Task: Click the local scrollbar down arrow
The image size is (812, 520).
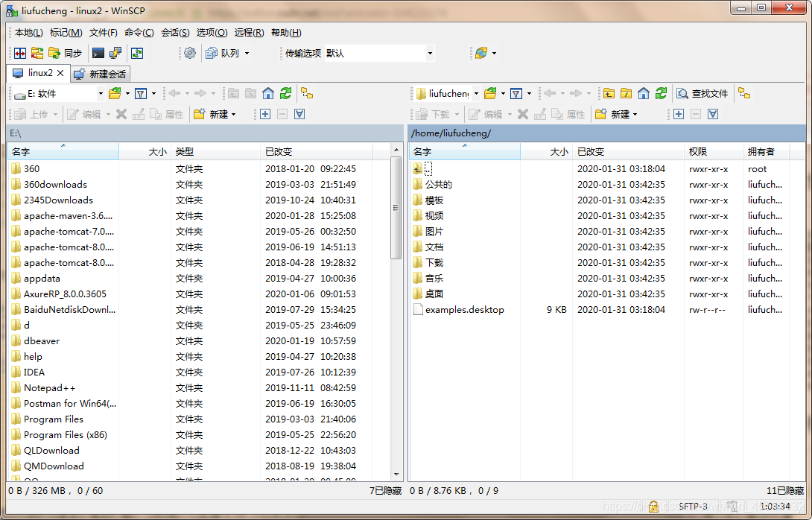Action: [x=396, y=475]
